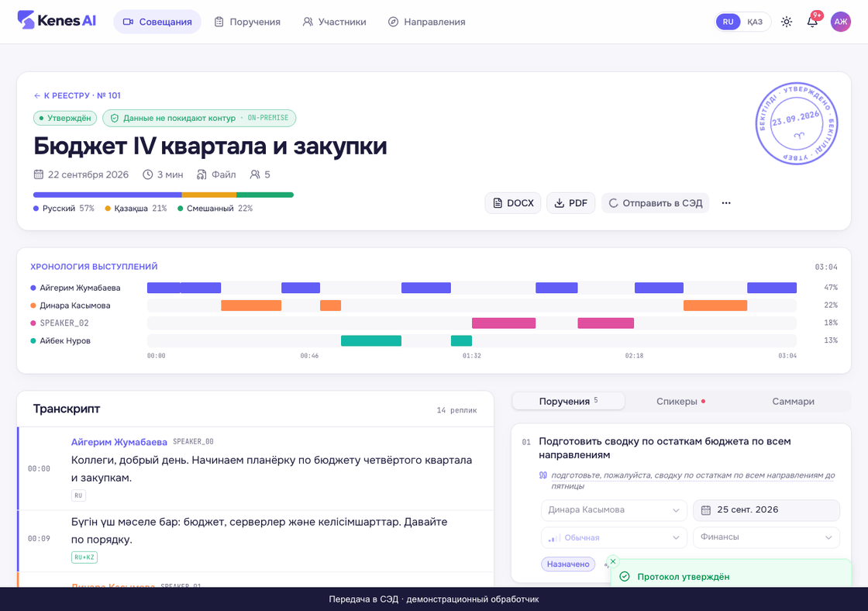Click the task title Подготовить сводку по остаткам
The height and width of the screenshot is (611, 868).
pyautogui.click(x=665, y=448)
